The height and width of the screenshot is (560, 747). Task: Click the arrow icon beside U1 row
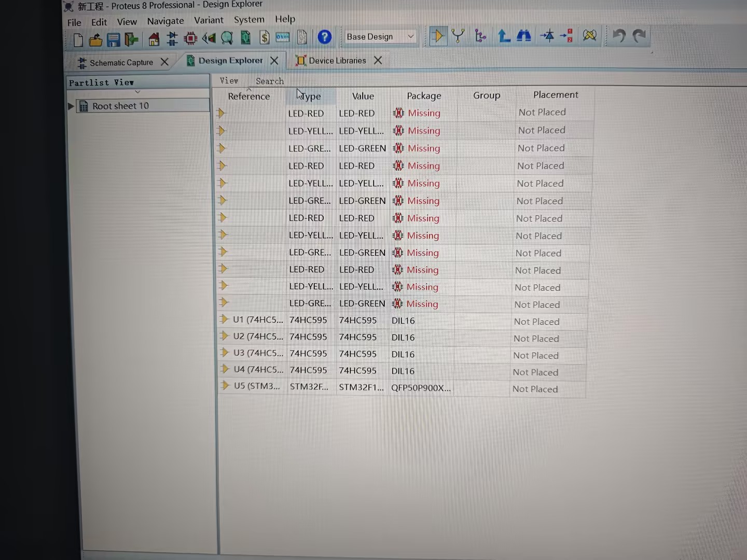click(x=224, y=319)
